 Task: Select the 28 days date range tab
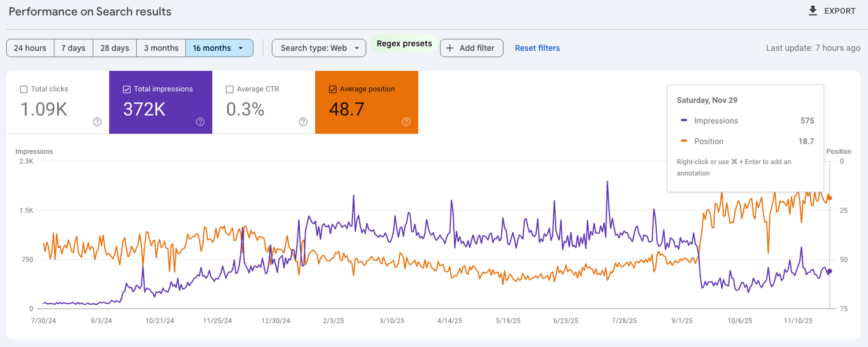114,48
